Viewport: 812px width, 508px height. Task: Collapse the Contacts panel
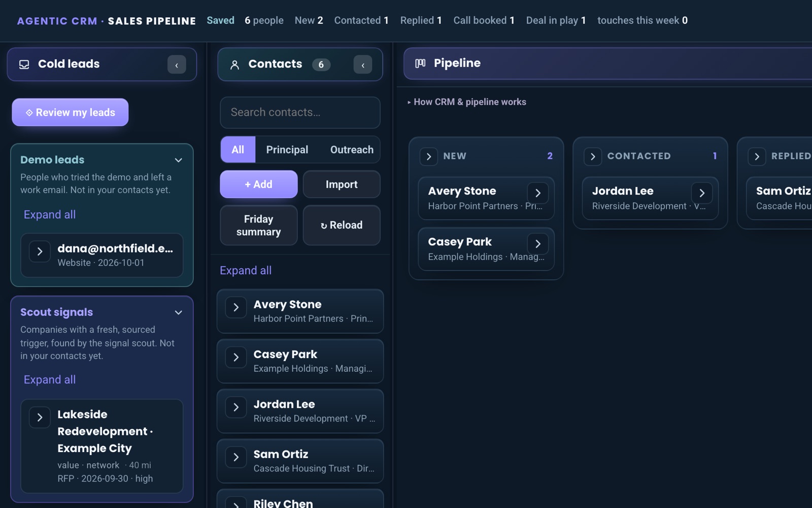point(363,65)
